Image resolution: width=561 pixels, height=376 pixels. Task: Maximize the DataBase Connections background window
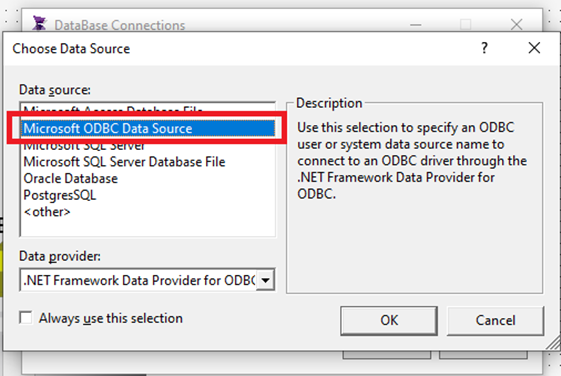pyautogui.click(x=465, y=24)
